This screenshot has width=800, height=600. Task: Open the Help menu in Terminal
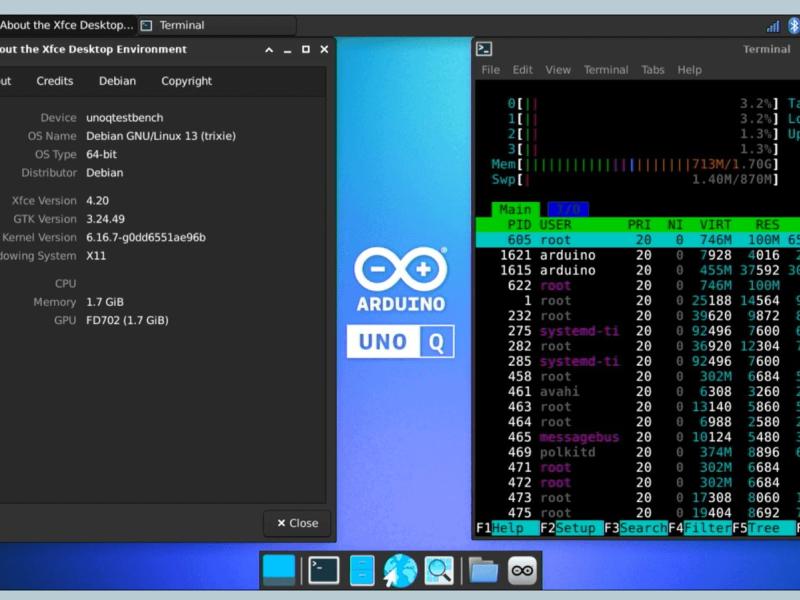689,70
